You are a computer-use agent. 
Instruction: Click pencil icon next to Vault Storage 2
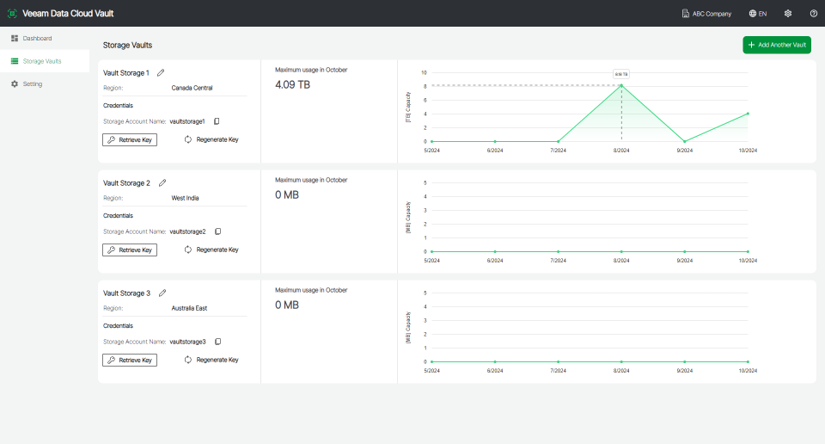click(x=162, y=183)
